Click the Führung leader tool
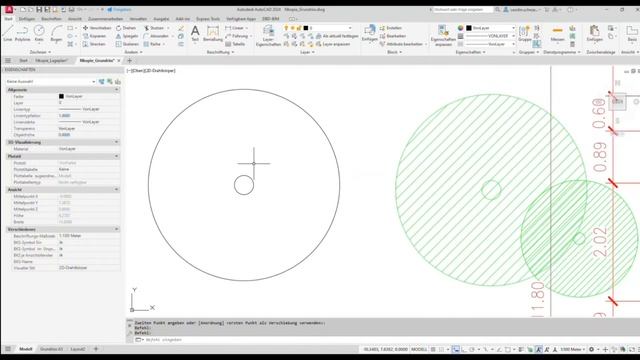Screen dimensions: 640x360 (237, 36)
